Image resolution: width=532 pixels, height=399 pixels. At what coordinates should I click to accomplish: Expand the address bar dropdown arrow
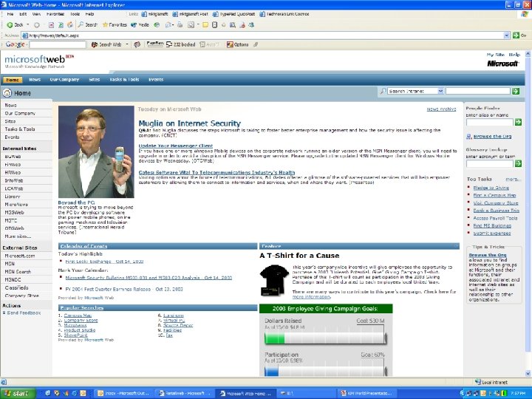(x=507, y=35)
